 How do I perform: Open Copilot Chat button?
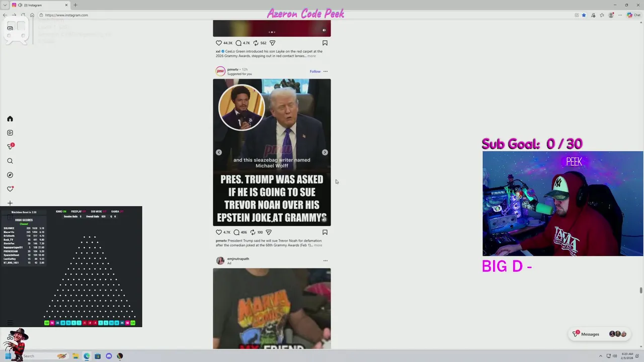click(633, 15)
